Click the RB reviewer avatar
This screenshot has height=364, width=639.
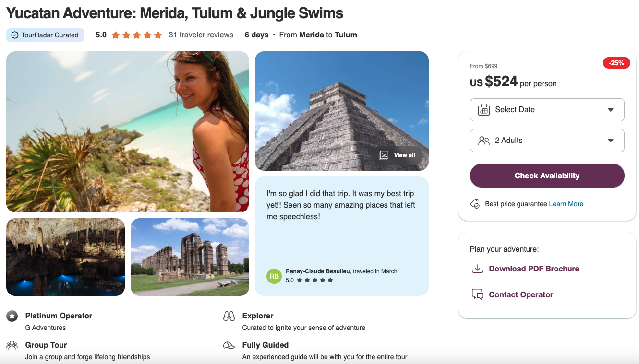pyautogui.click(x=274, y=276)
